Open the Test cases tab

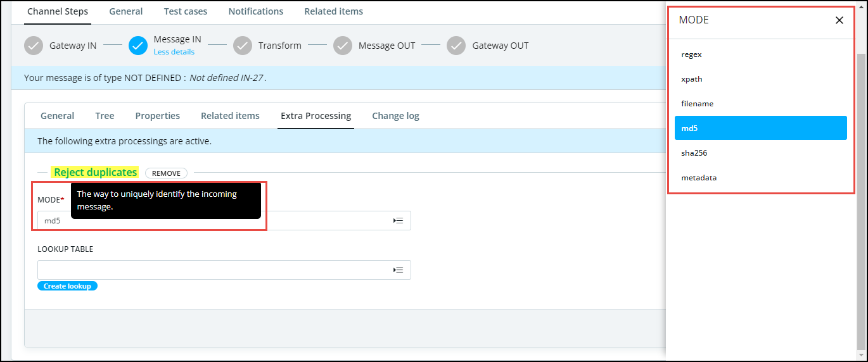186,11
